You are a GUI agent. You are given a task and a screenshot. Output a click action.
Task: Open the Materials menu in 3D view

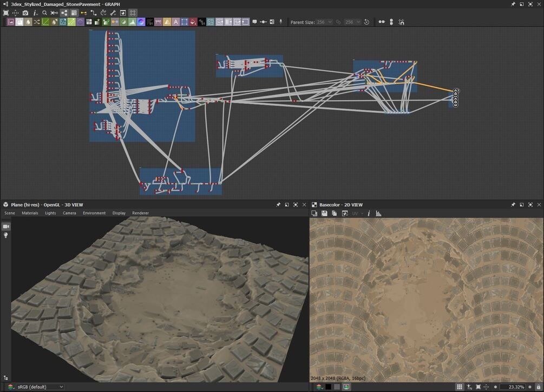[30, 213]
